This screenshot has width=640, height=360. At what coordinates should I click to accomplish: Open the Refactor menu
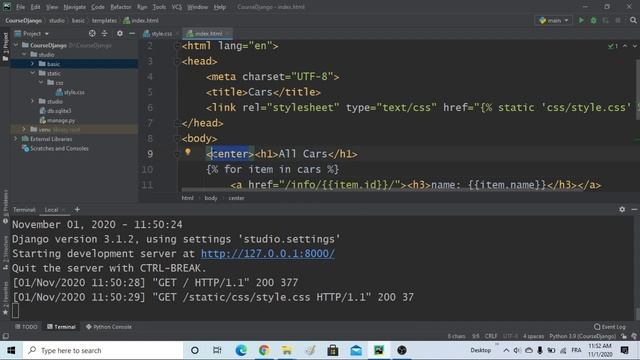tap(121, 7)
